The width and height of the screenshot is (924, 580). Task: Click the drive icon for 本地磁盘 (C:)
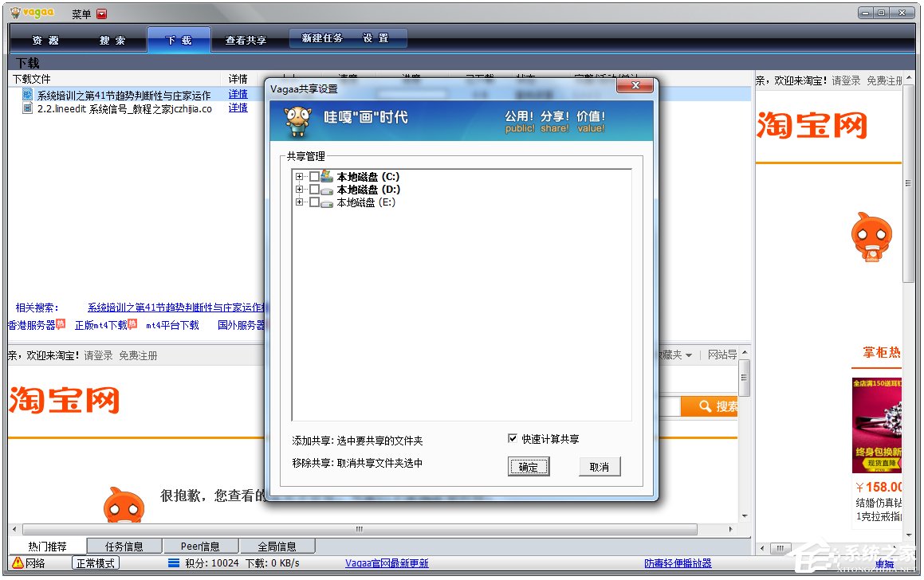click(x=327, y=176)
